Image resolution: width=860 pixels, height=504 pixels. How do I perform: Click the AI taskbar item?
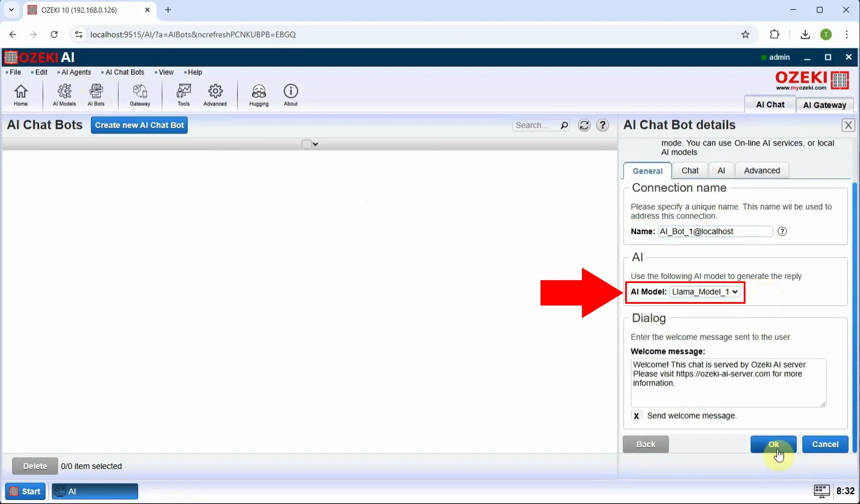click(x=95, y=491)
